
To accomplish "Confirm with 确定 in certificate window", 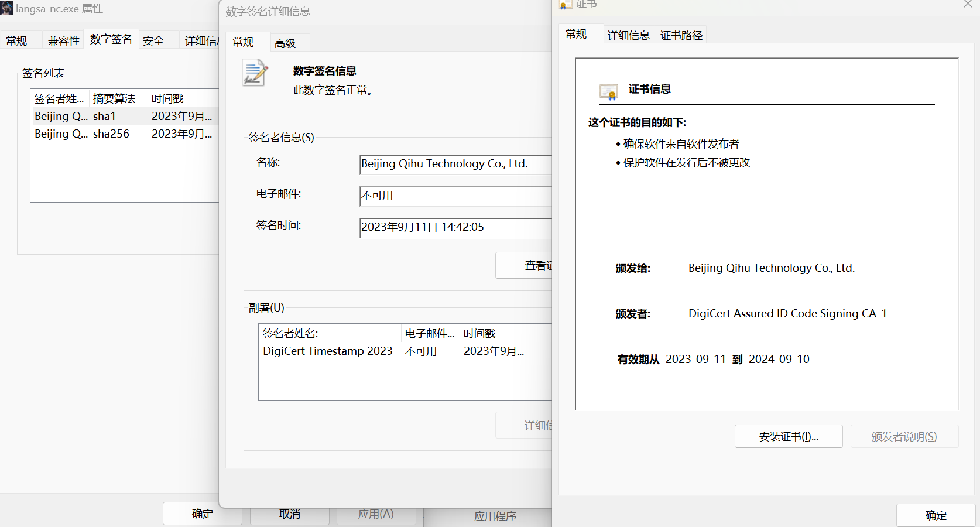I will coord(936,515).
